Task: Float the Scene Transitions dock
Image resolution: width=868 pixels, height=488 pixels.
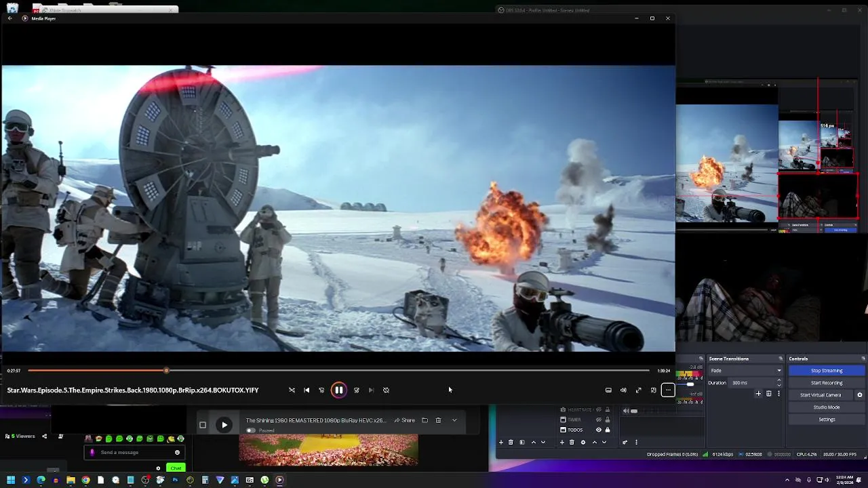Action: coord(781,359)
